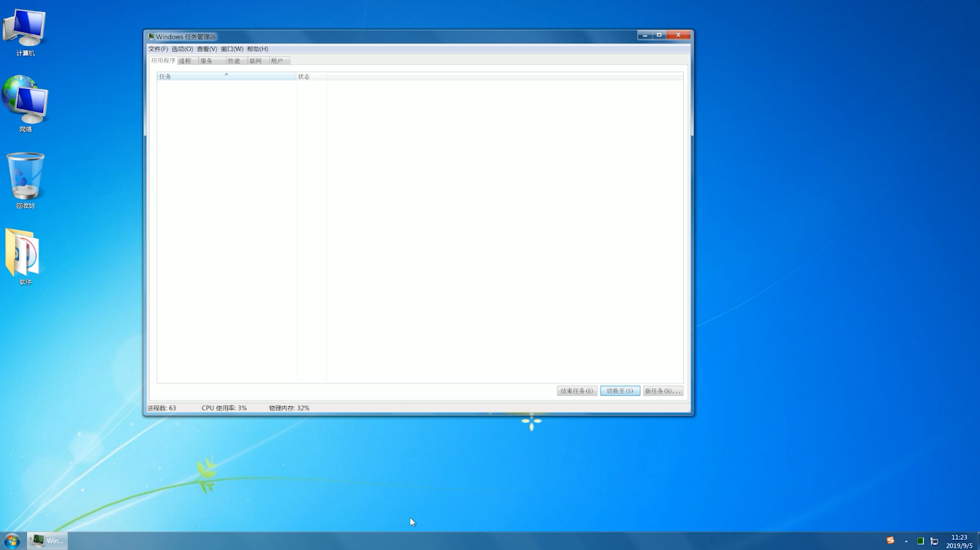Click the Task Manager title bar icon

151,37
